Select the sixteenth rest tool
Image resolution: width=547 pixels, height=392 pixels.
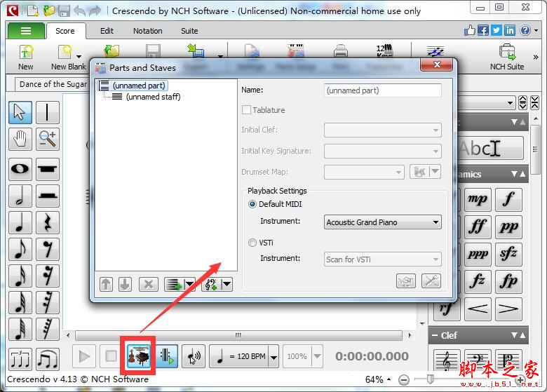48,276
